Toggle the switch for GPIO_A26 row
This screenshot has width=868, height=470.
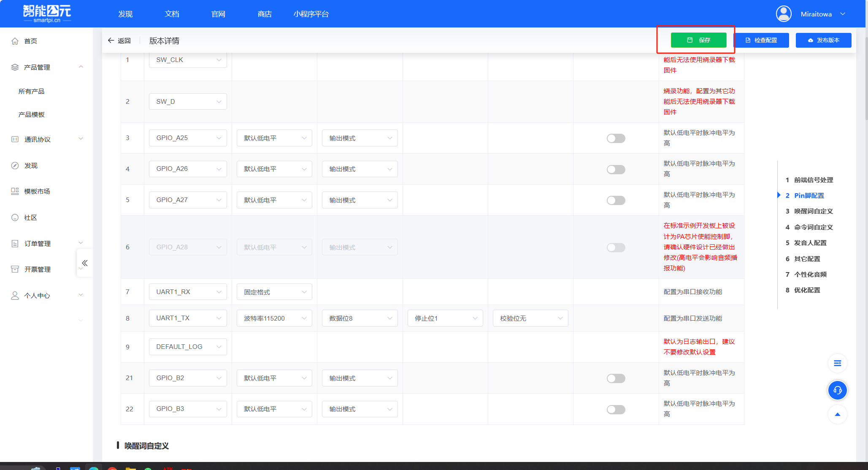pos(616,170)
